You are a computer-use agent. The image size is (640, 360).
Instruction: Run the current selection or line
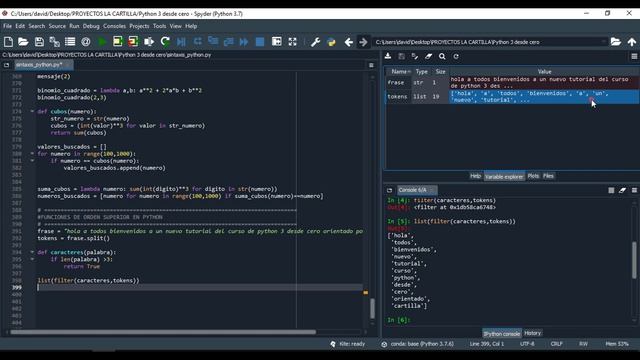pos(149,42)
